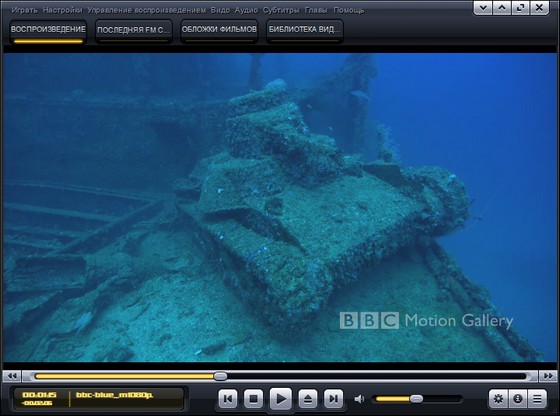Image resolution: width=560 pixels, height=416 pixels.
Task: Open the playlist list button
Action: [537, 399]
